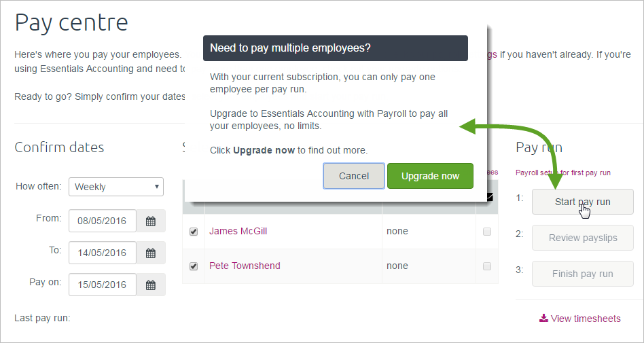Screen dimensions: 644x343
Task: Open the From date calendar picker
Action: [x=151, y=221]
